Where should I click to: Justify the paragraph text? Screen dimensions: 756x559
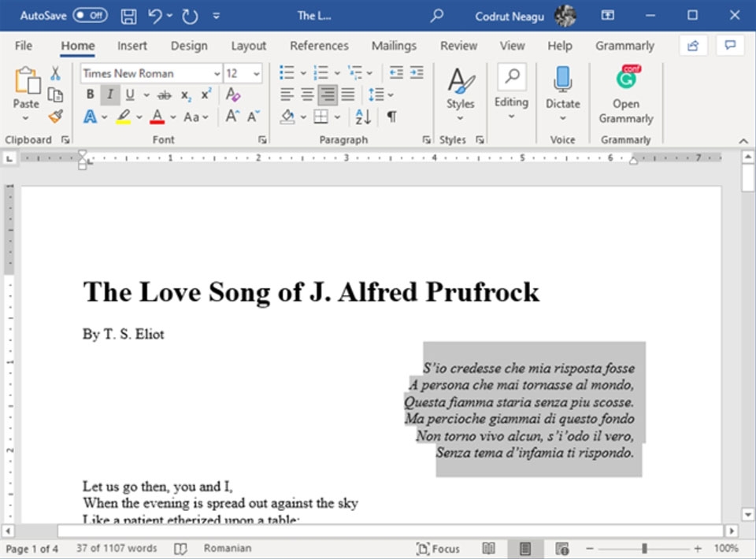pos(347,94)
